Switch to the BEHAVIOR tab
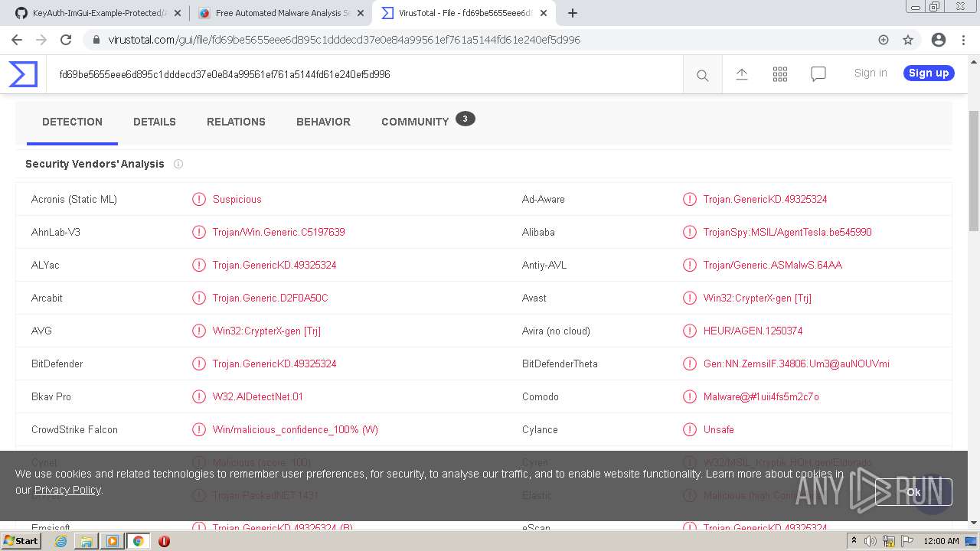The image size is (980, 551). point(323,122)
